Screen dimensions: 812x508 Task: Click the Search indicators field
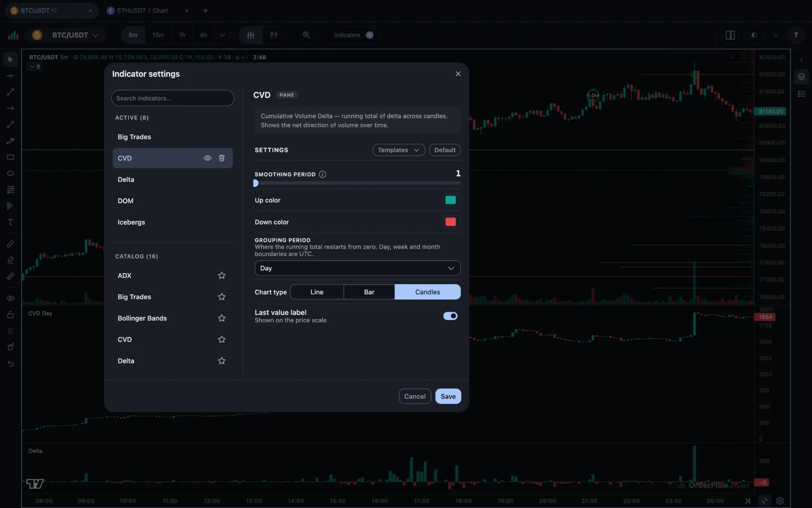(173, 98)
